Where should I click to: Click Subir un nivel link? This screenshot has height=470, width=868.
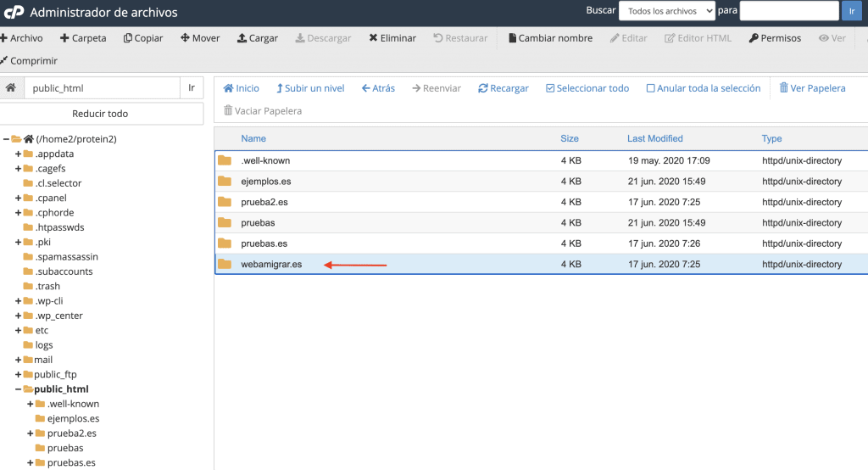[310, 88]
